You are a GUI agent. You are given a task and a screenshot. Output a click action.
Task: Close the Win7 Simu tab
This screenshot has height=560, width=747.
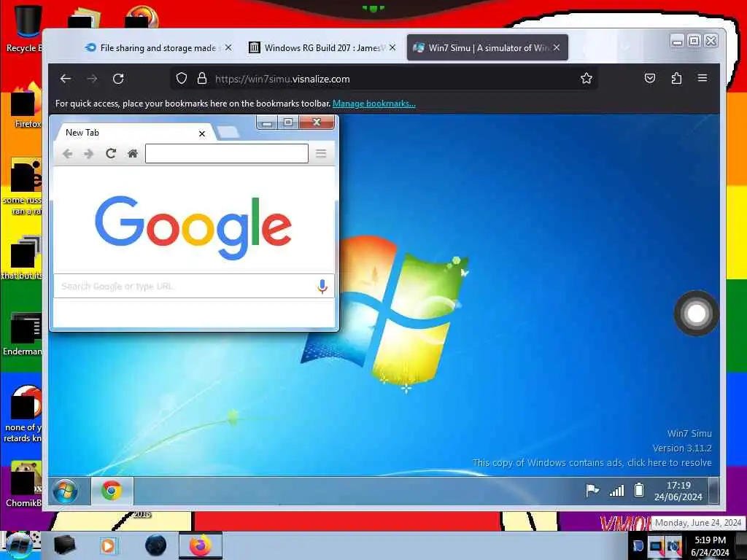pos(557,47)
